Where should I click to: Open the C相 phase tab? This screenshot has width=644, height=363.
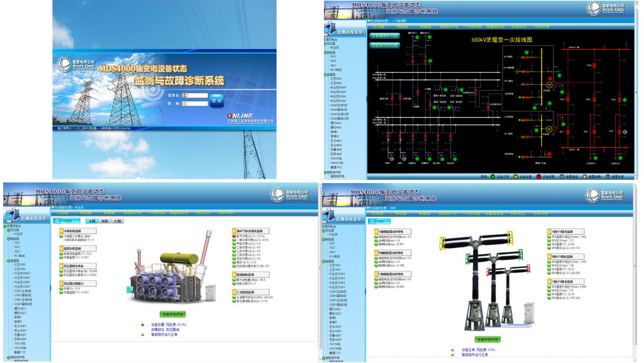tap(117, 220)
